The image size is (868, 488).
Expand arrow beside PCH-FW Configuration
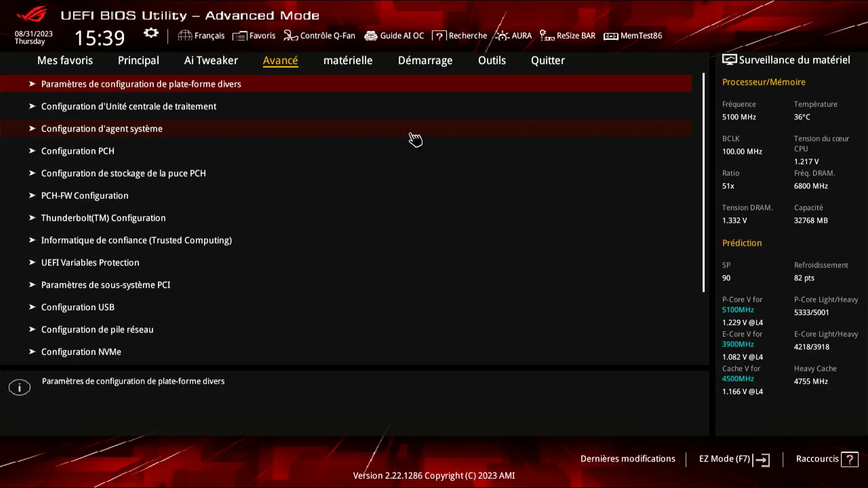pos(32,195)
